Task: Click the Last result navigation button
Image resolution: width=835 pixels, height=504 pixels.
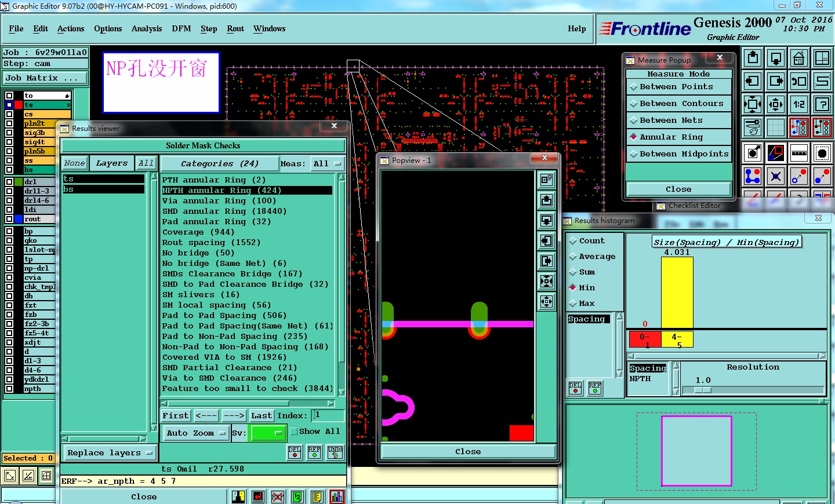Action: tap(261, 416)
